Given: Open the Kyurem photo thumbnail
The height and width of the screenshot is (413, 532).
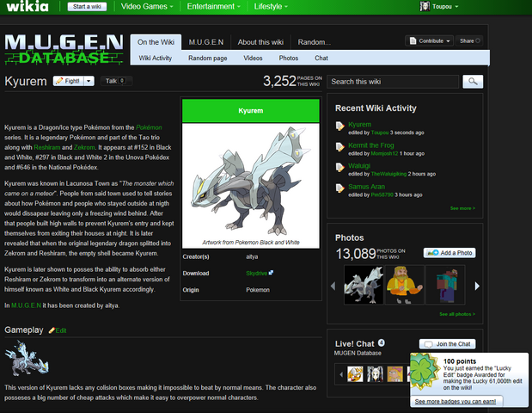Looking at the screenshot, I should (x=364, y=285).
